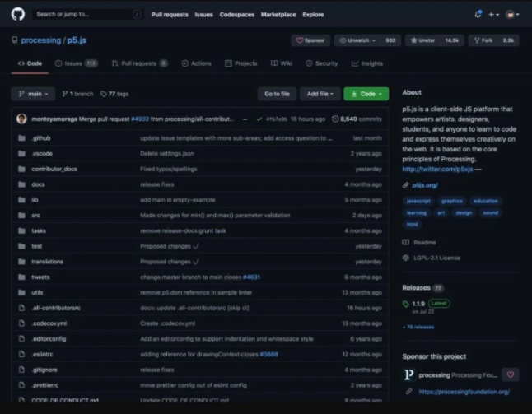532x414 pixels.
Task: Show the commit status check mark
Action: [x=259, y=119]
